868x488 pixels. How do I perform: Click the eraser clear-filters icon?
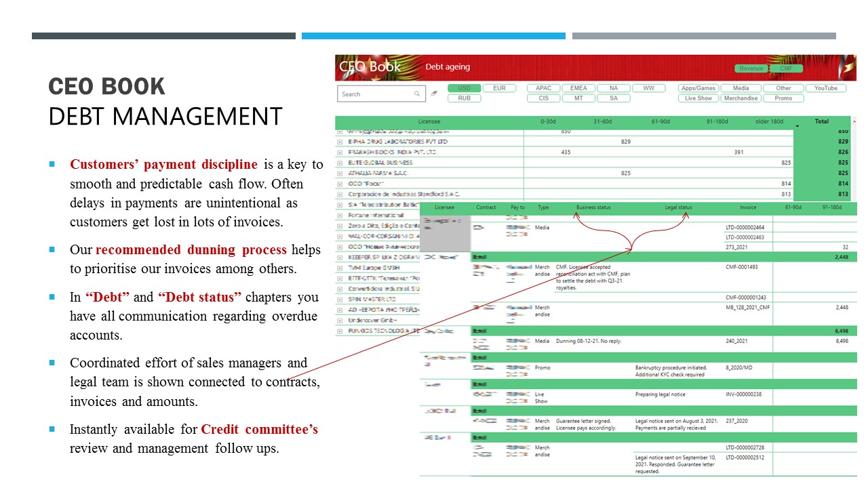(x=434, y=94)
